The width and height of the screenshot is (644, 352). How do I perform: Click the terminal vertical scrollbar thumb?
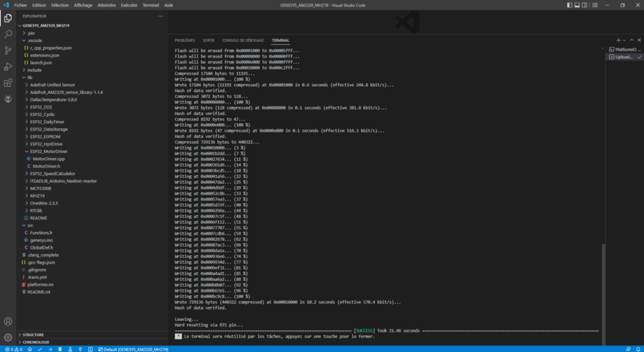(x=603, y=295)
